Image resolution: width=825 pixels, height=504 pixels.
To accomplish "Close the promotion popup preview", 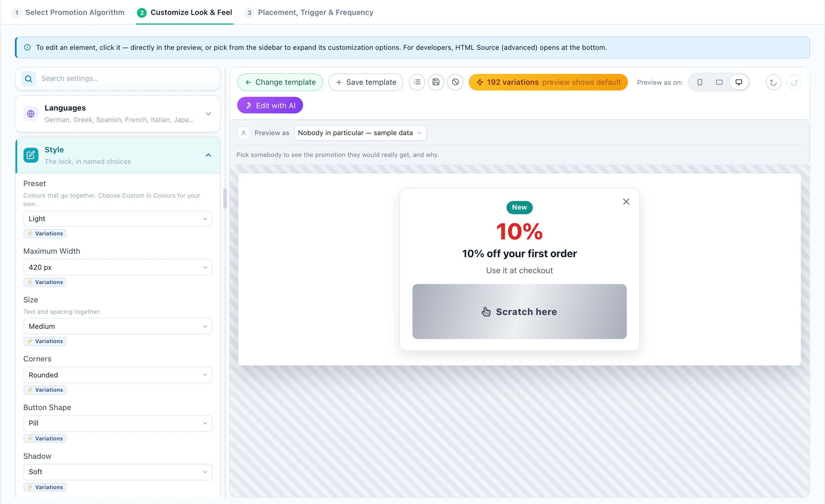I will click(626, 202).
